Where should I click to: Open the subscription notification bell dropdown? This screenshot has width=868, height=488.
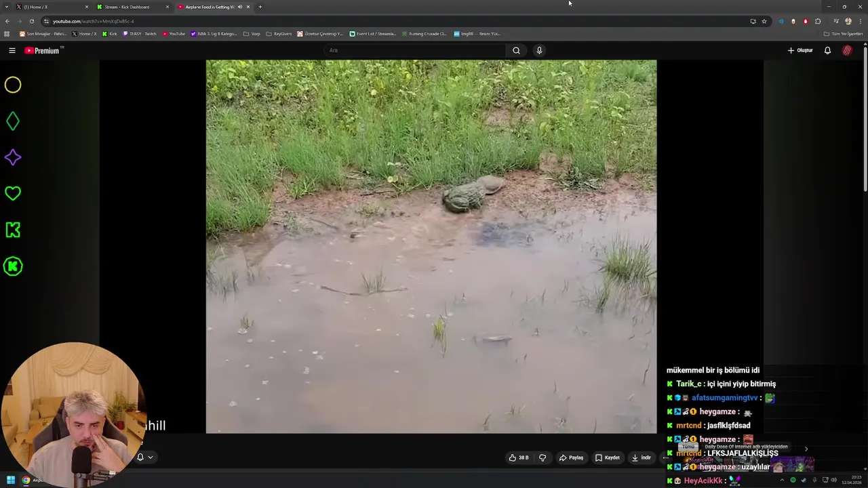pyautogui.click(x=144, y=457)
